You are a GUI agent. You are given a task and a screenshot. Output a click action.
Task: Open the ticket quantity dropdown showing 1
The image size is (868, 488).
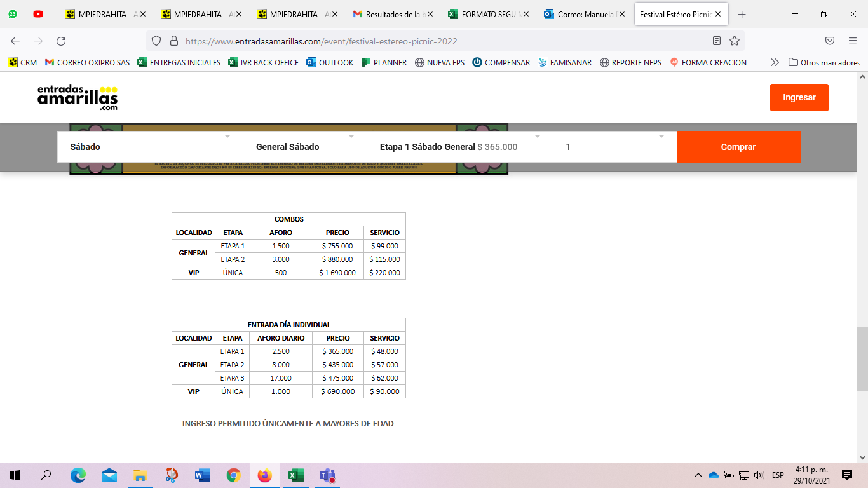point(615,147)
